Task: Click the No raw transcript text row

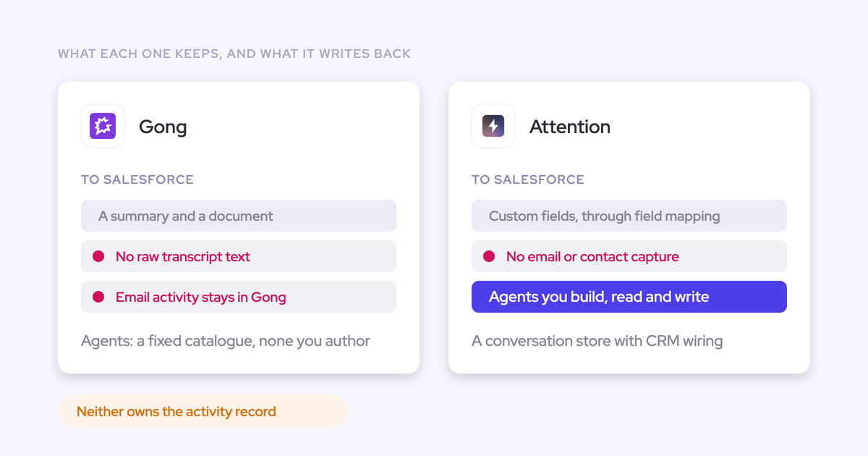Action: (239, 256)
